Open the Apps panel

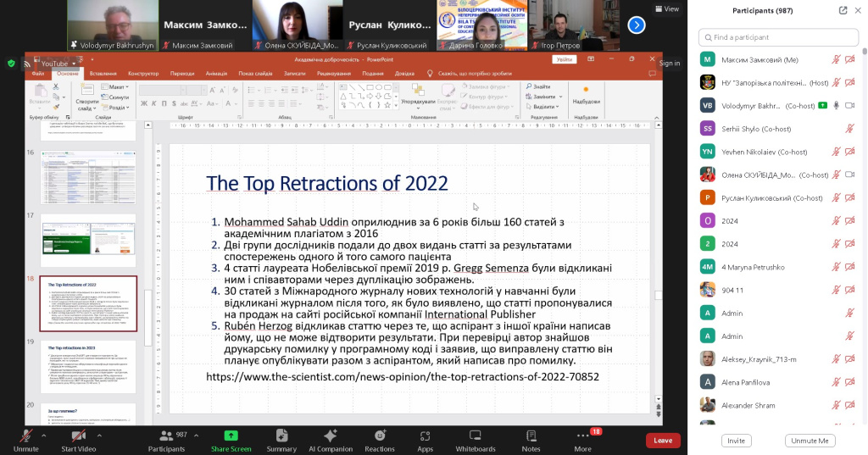tap(426, 441)
